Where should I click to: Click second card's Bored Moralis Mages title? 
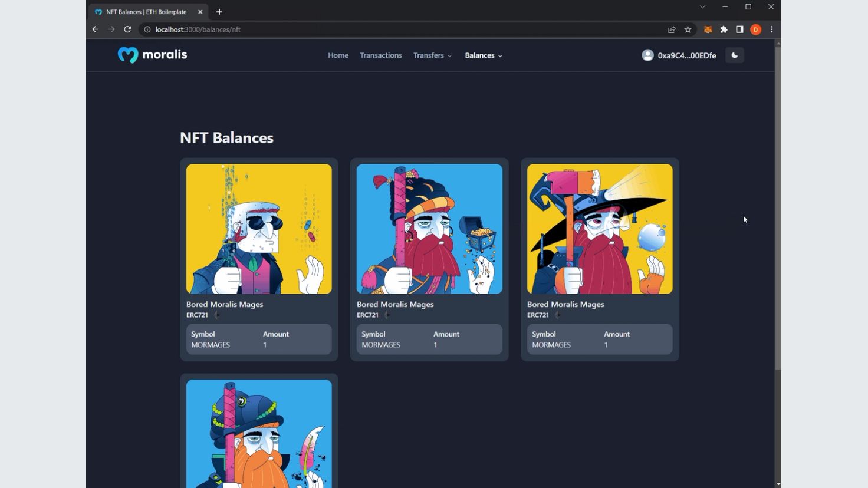point(395,305)
